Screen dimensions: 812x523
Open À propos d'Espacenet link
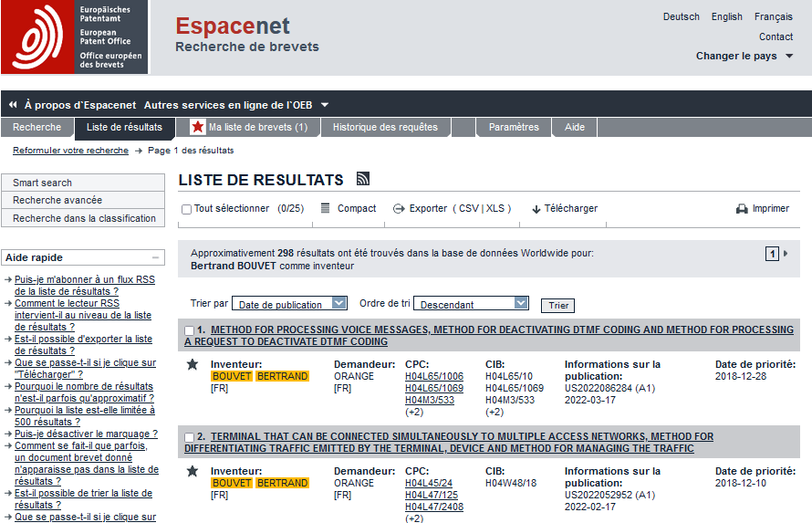pos(80,105)
